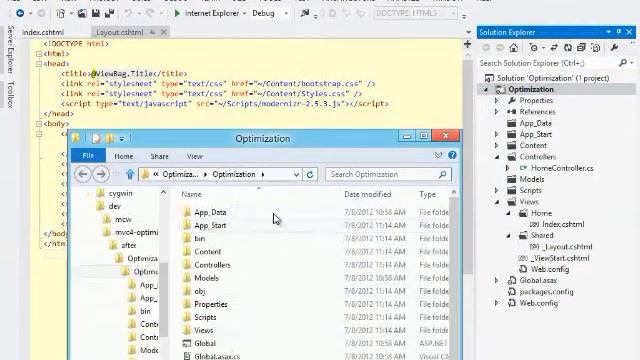The height and width of the screenshot is (360, 640).
Task: Collapse the html element in the editor
Action: pyautogui.click(x=39, y=53)
